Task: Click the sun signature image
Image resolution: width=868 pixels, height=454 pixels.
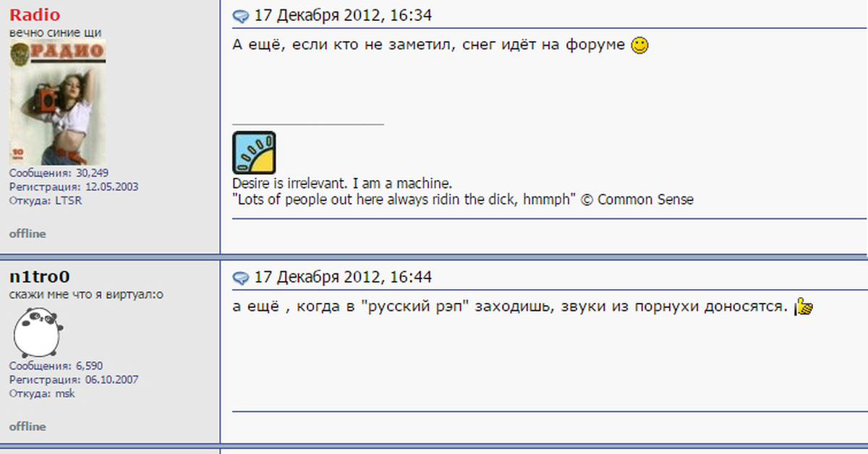Action: [254, 153]
